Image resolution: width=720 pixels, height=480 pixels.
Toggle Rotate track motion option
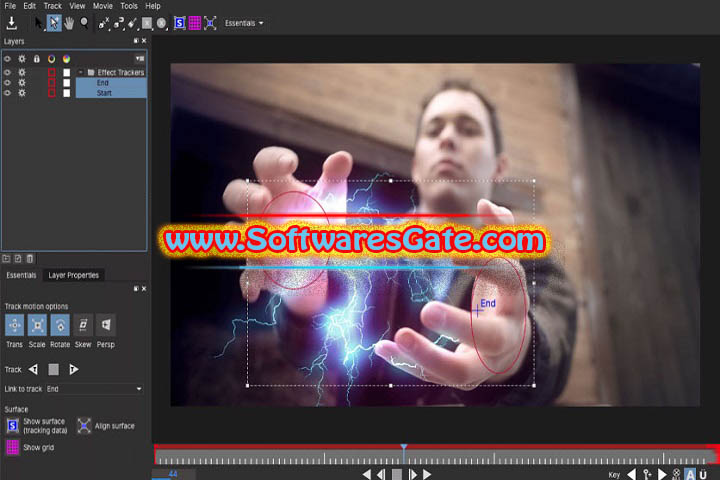pyautogui.click(x=60, y=325)
